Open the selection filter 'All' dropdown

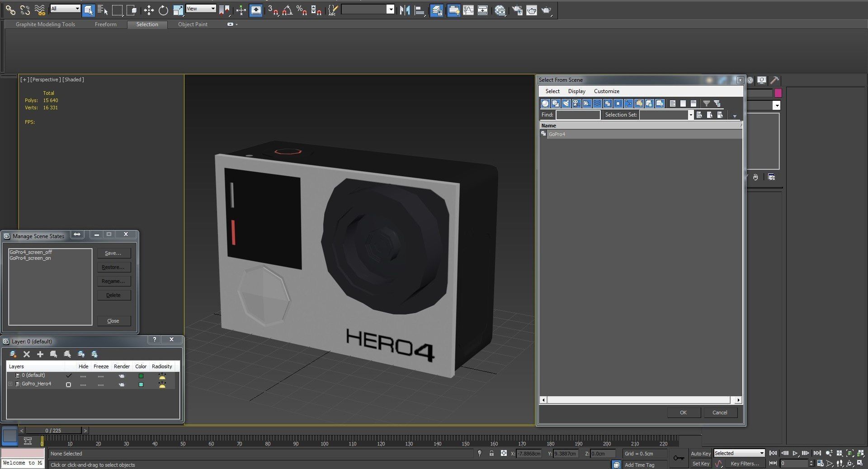65,9
